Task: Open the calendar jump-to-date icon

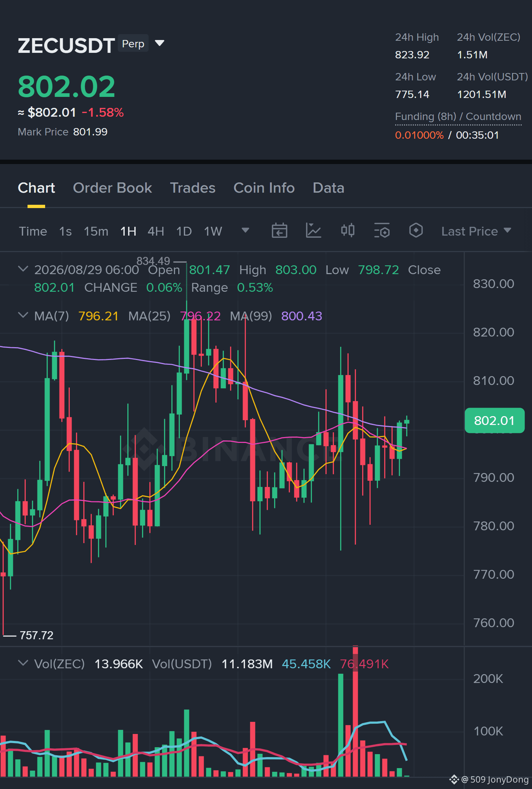Action: tap(279, 231)
